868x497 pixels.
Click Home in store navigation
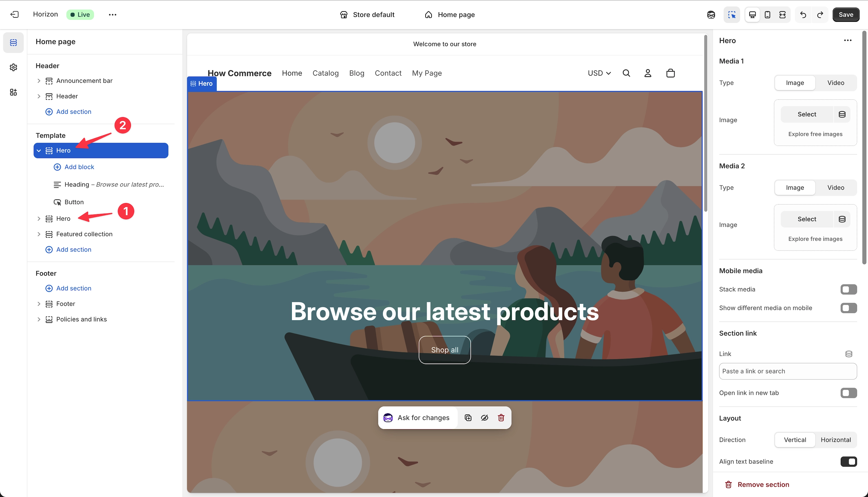[x=292, y=73]
